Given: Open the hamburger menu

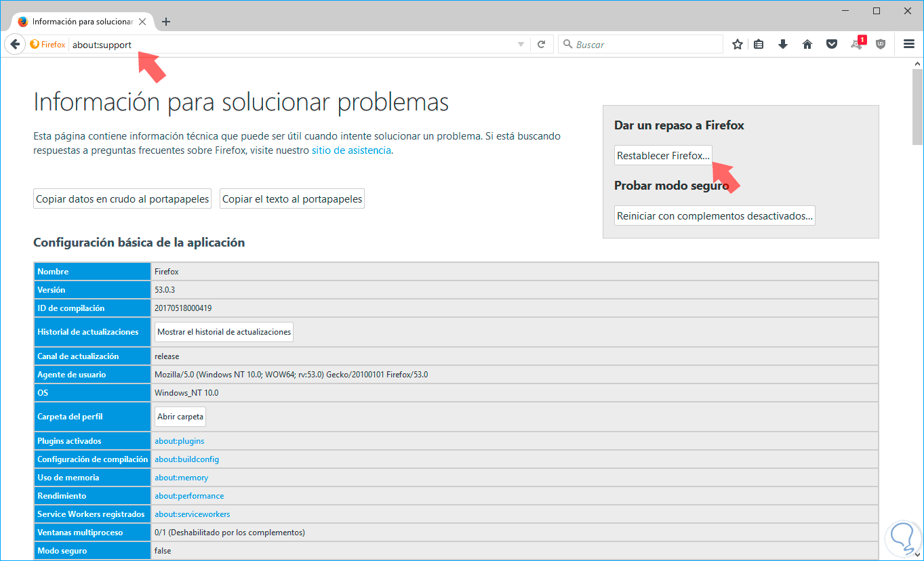Looking at the screenshot, I should pos(909,44).
